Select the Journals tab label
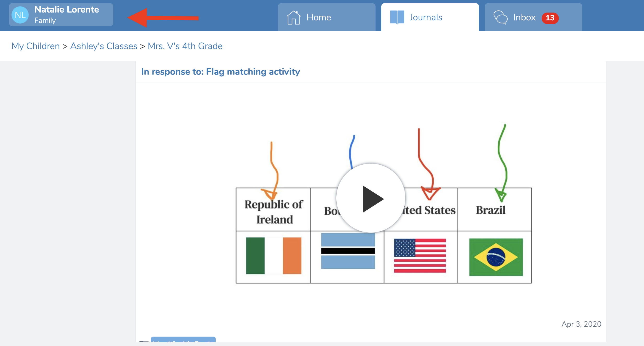Viewport: 644px width, 346px height. click(426, 18)
